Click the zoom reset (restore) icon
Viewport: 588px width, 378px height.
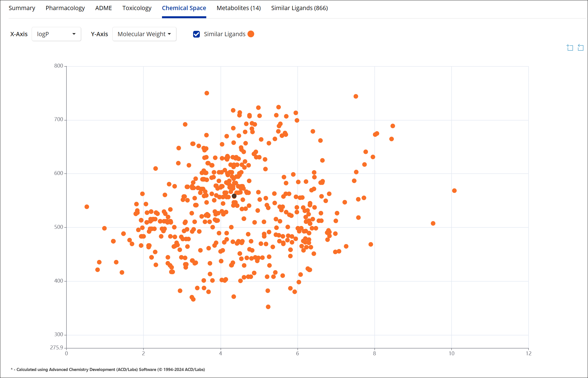pos(580,48)
